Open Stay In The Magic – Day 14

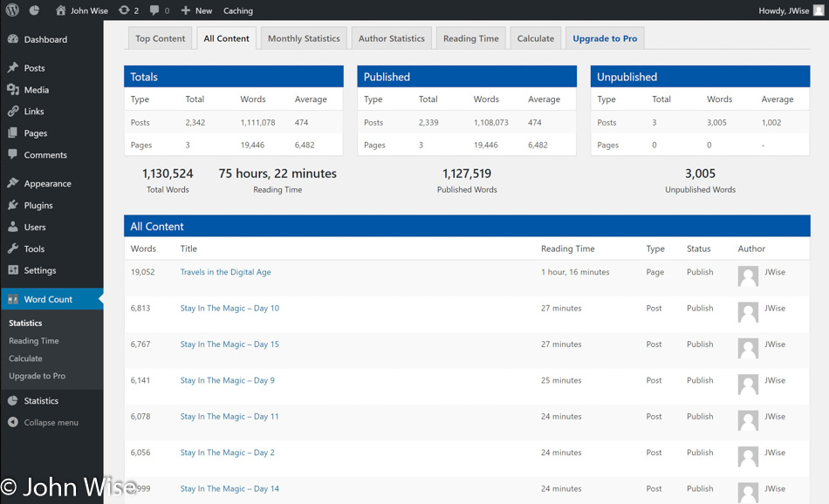point(230,488)
